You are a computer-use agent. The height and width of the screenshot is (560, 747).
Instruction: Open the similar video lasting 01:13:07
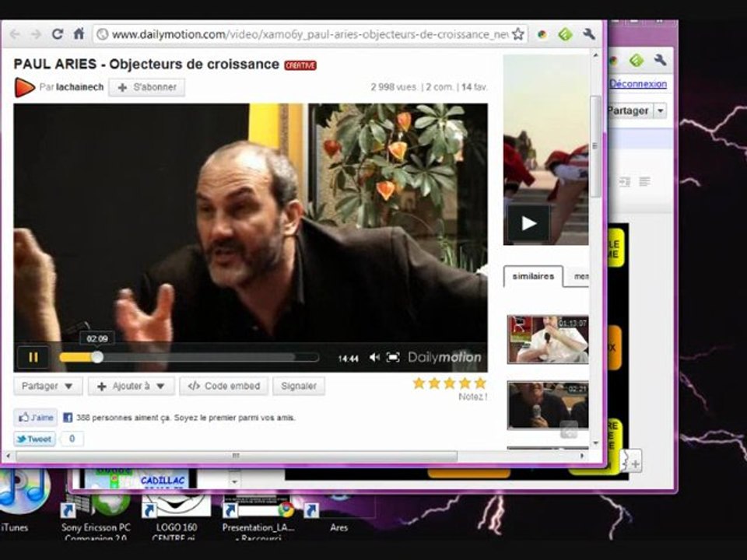pos(548,339)
